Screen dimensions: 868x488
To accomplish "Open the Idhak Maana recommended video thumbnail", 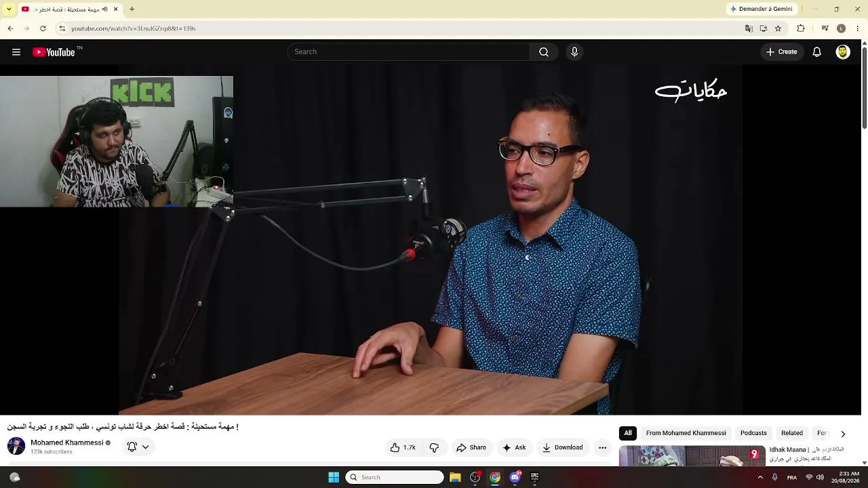I will (692, 455).
